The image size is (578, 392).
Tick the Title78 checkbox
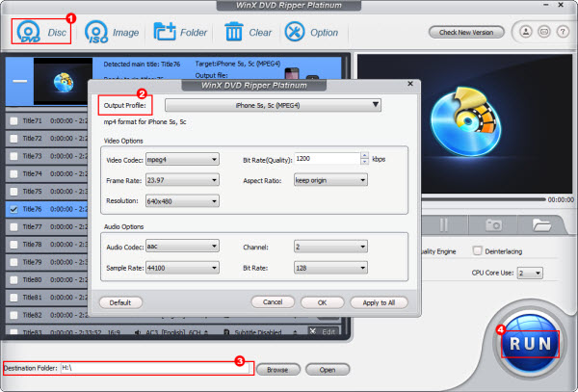coord(13,245)
